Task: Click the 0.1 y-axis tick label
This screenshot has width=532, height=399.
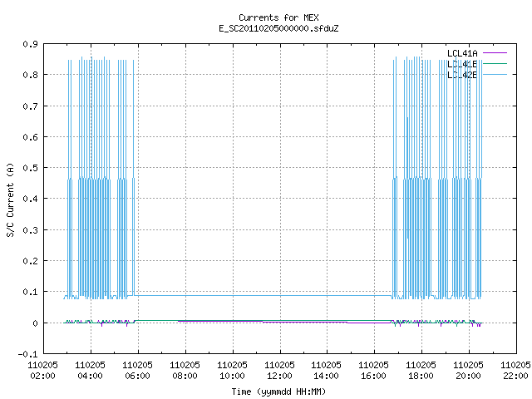Action: [30, 292]
